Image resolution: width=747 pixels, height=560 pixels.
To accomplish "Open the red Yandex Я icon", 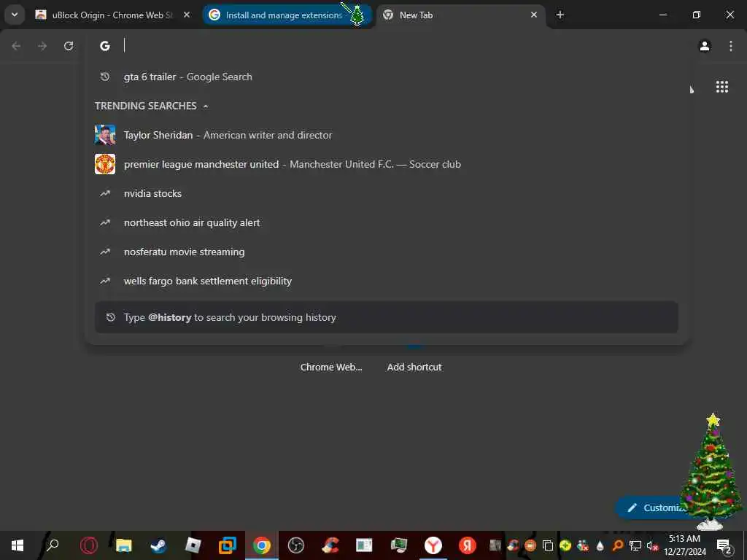I will 468,545.
